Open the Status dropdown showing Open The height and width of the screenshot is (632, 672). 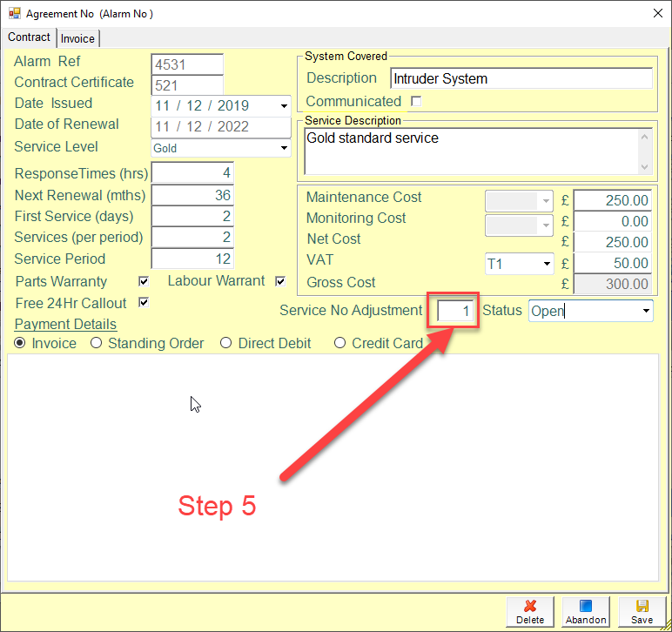(646, 311)
